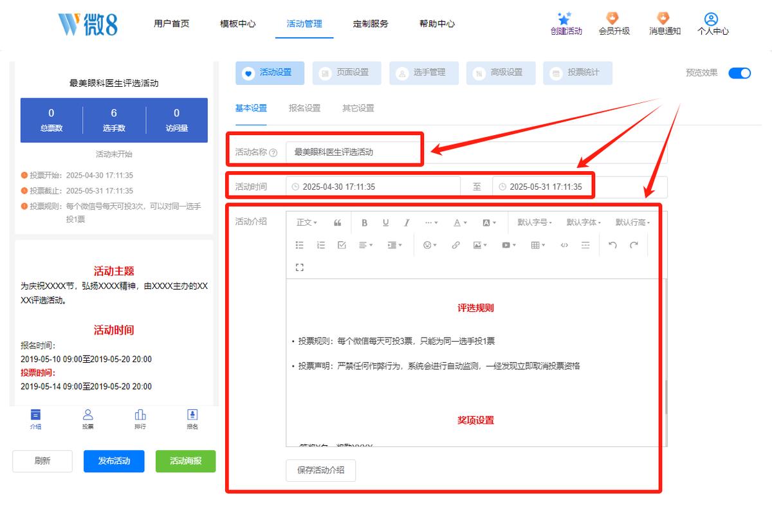Open 活动管理 in top navigation

click(x=304, y=24)
